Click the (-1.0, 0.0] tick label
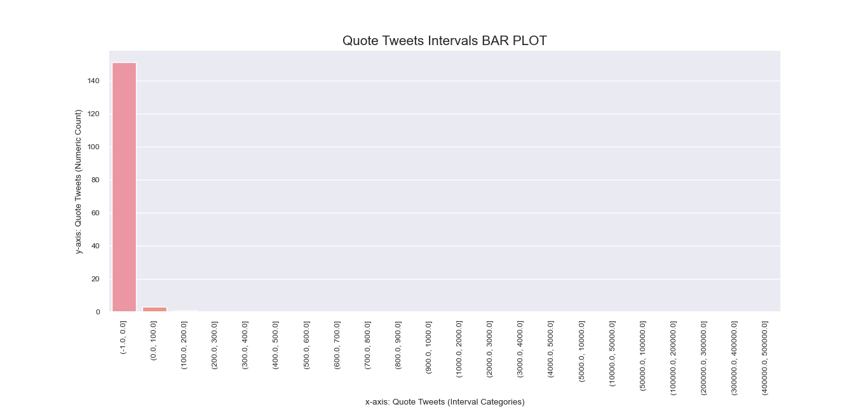 click(124, 337)
